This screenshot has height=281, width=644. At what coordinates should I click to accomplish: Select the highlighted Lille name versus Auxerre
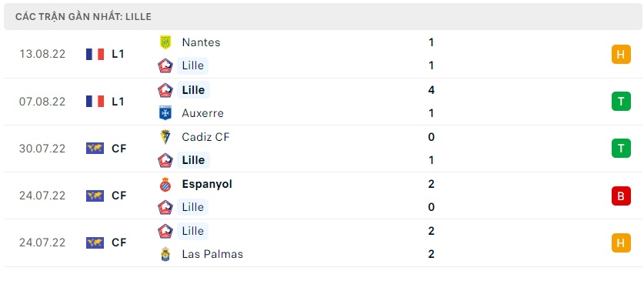coord(193,89)
